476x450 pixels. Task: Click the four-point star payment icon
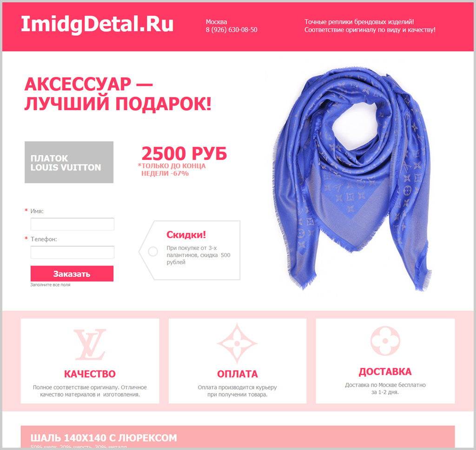coord(237,343)
